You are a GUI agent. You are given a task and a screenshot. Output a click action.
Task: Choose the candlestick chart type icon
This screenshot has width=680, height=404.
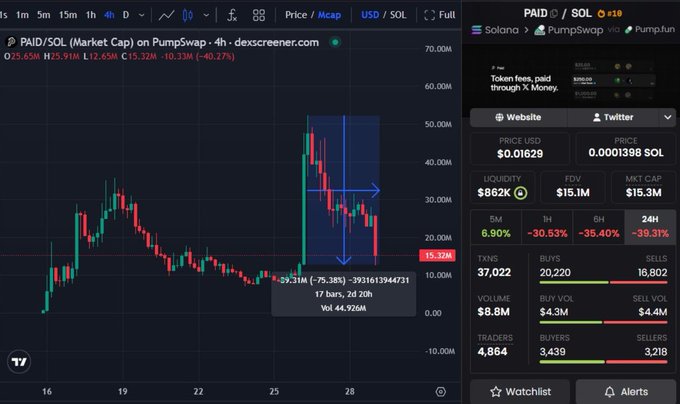coord(188,16)
